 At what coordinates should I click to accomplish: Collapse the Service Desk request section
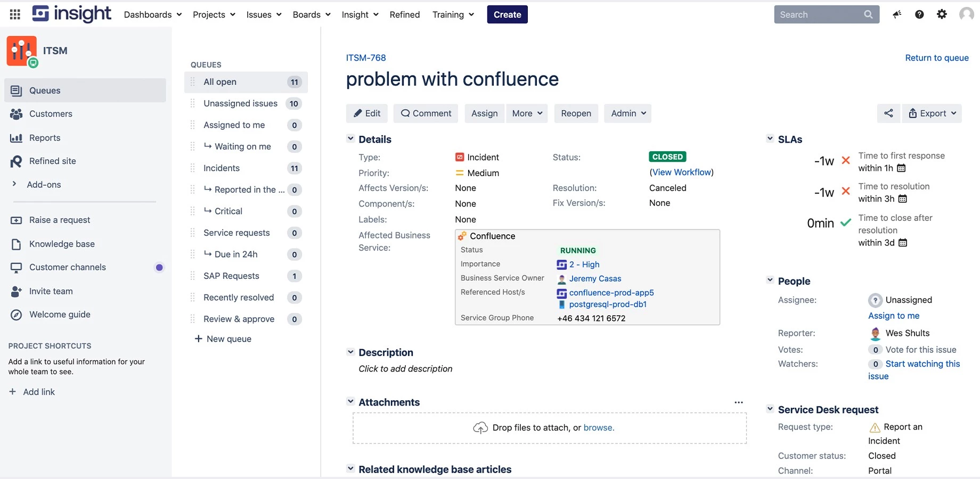(x=770, y=409)
